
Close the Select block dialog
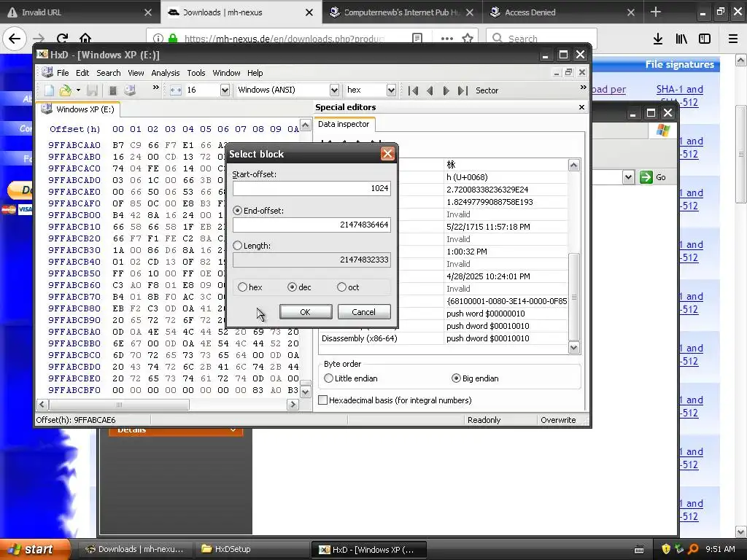click(x=387, y=153)
